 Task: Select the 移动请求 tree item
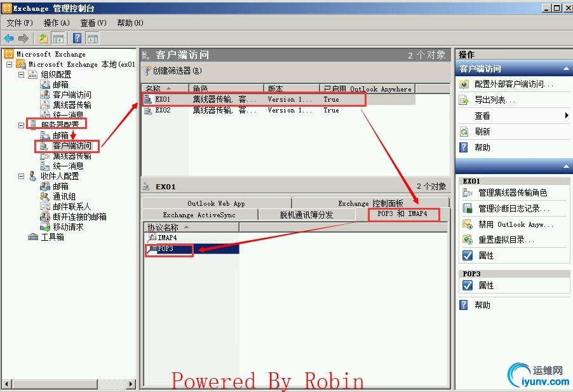[68, 227]
